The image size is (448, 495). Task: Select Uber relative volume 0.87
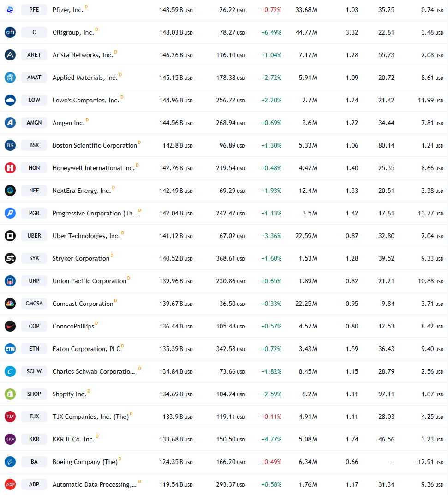tap(352, 236)
